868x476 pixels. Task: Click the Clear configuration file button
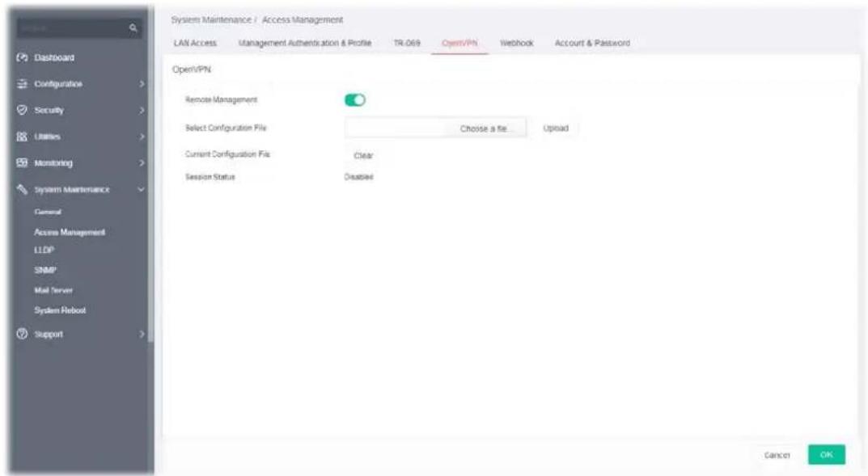pyautogui.click(x=363, y=155)
